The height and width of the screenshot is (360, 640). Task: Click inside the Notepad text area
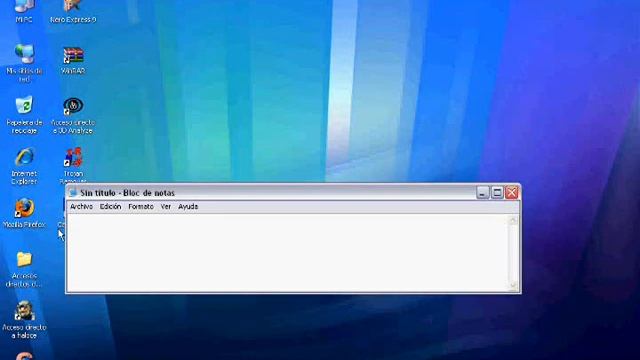[x=288, y=253]
